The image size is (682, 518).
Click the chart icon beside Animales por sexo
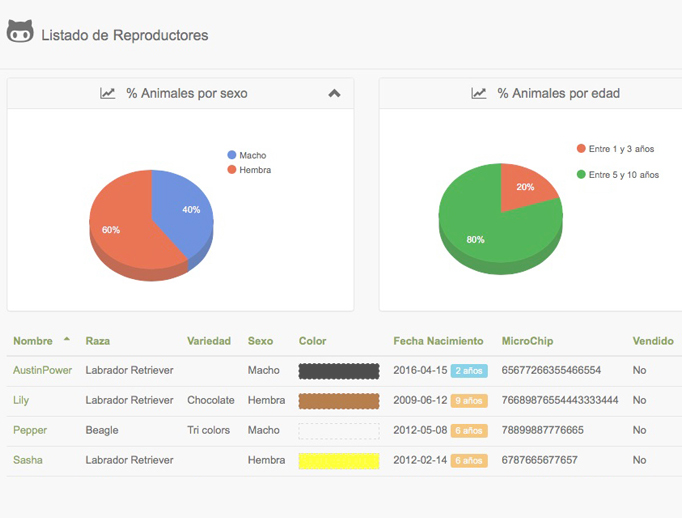pos(108,93)
